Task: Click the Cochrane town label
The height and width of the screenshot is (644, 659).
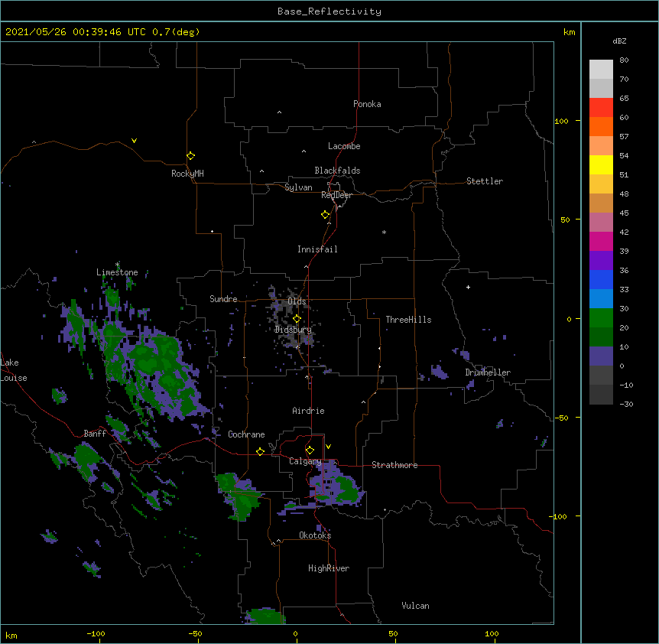Action: click(x=246, y=434)
